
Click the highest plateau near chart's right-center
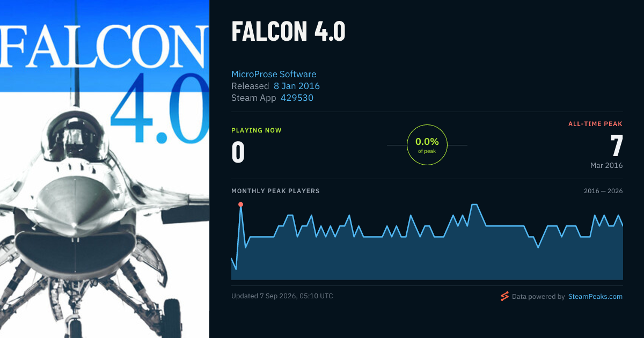[474, 204]
